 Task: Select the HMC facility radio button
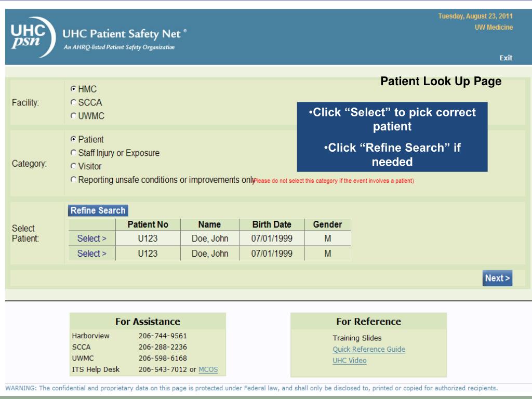pyautogui.click(x=73, y=89)
